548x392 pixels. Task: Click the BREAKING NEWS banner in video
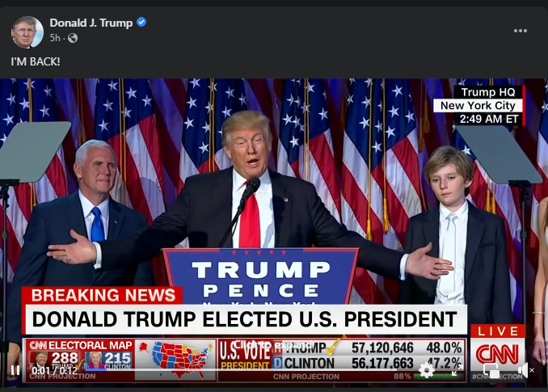(x=103, y=295)
